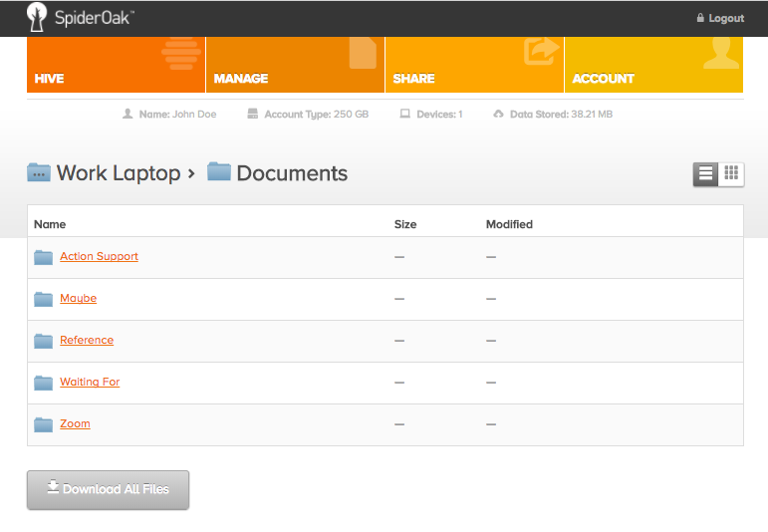Click the SpiderOak logo icon
The width and height of the screenshot is (768, 532).
point(37,17)
